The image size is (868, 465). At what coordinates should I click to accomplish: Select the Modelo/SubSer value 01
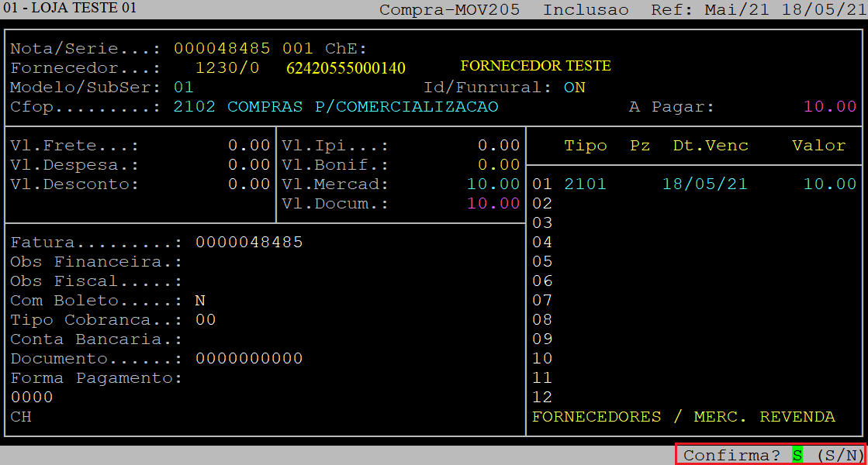coord(184,87)
